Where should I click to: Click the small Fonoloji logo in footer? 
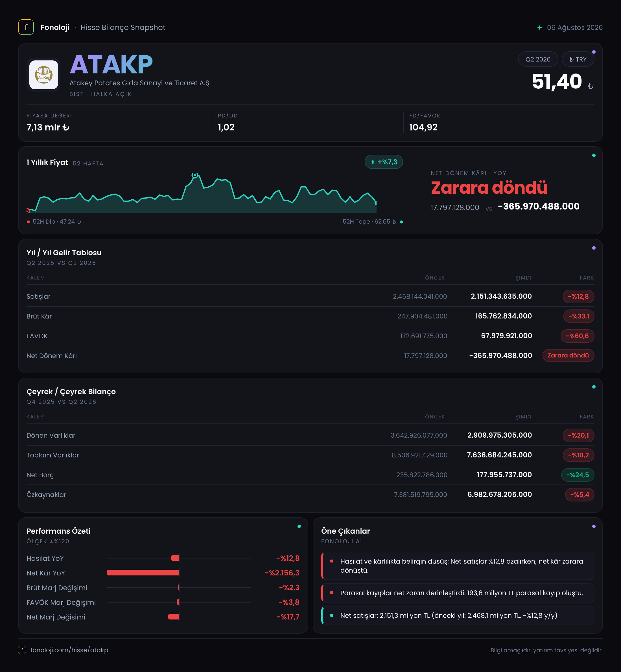[22, 650]
